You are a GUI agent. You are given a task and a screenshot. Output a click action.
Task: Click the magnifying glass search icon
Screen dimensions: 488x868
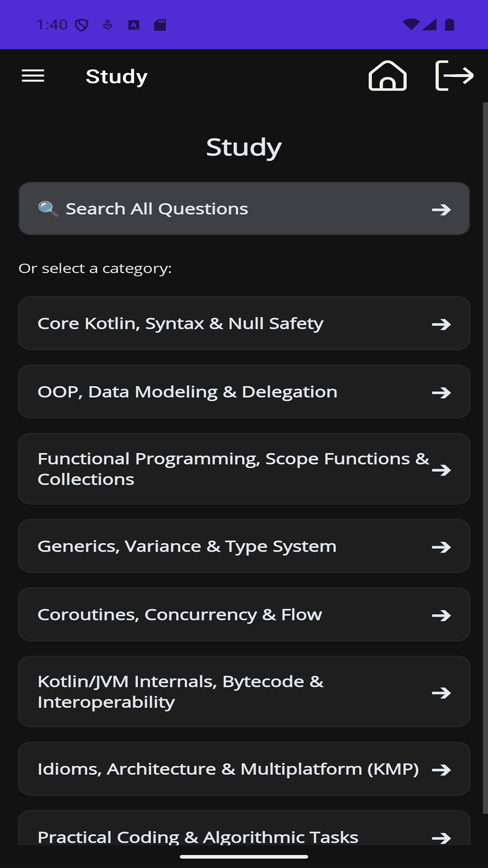pos(48,209)
